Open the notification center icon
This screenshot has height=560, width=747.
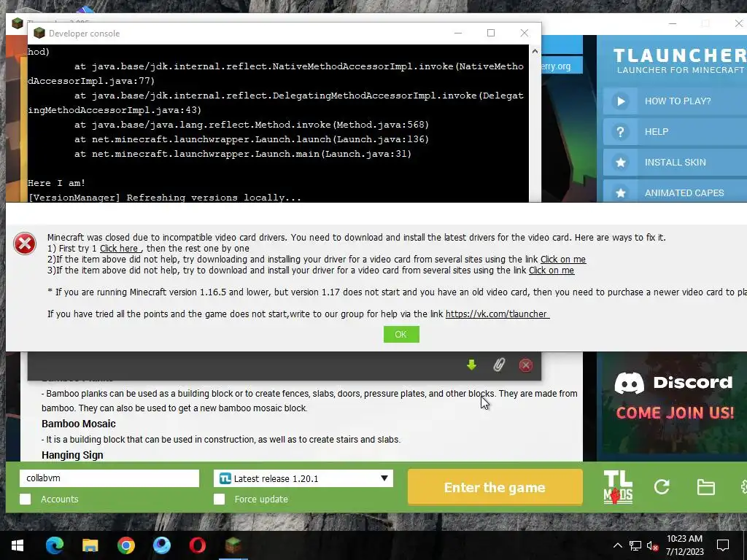(723, 545)
